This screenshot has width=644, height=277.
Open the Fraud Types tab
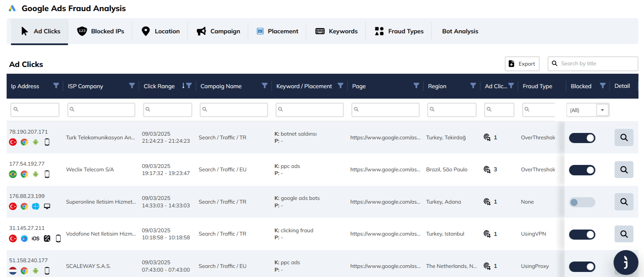pos(399,31)
